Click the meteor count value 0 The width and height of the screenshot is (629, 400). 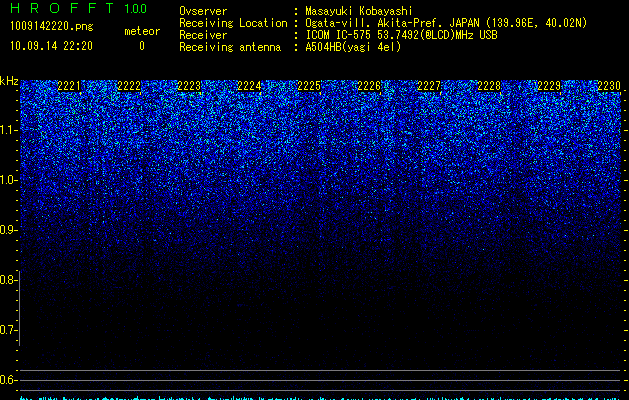(x=142, y=46)
